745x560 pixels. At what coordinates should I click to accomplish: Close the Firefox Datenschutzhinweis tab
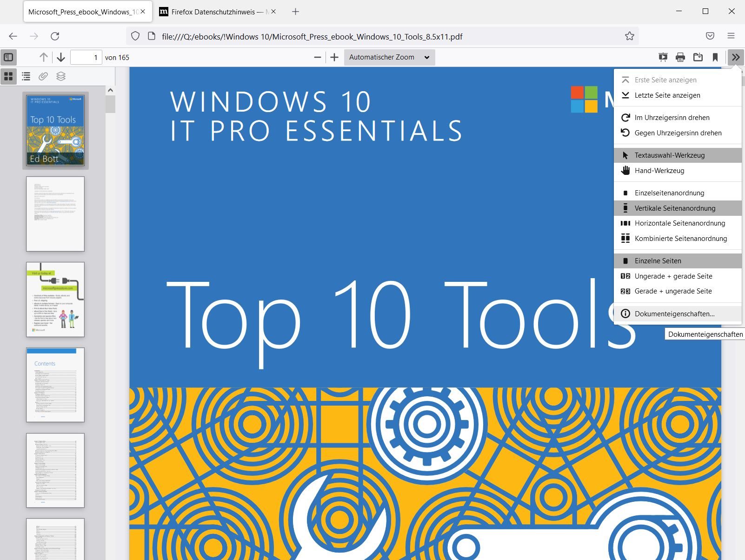tap(273, 12)
